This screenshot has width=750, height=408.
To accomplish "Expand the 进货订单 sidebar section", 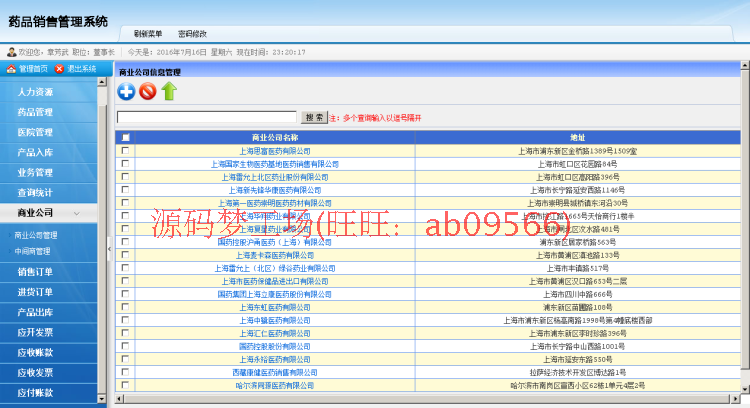I will (x=48, y=292).
